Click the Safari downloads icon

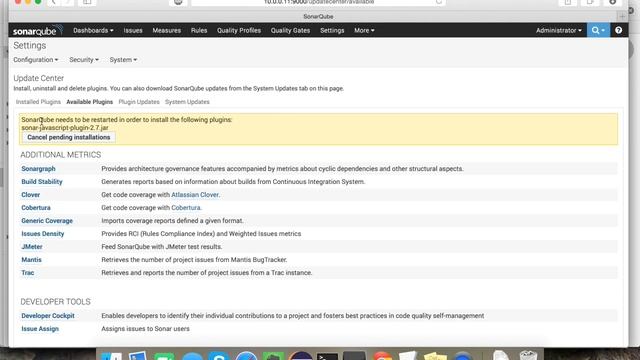[613, 2]
